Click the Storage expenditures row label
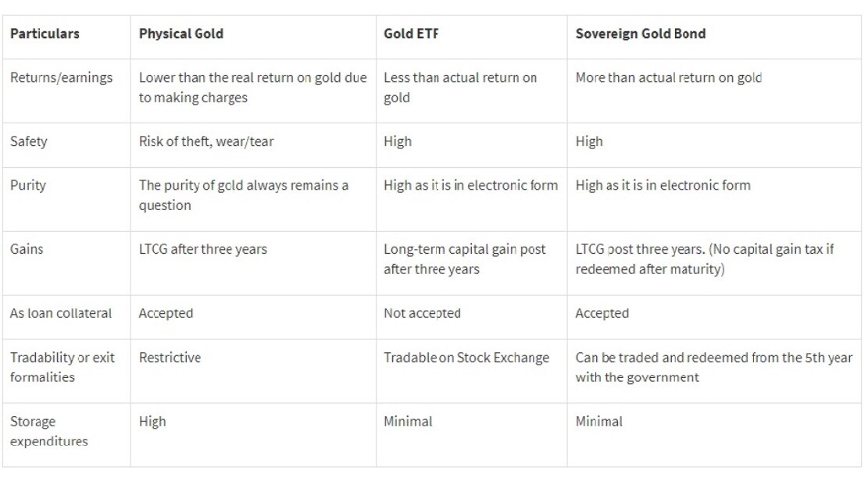Screen dimensions: 868x488 point(48,431)
